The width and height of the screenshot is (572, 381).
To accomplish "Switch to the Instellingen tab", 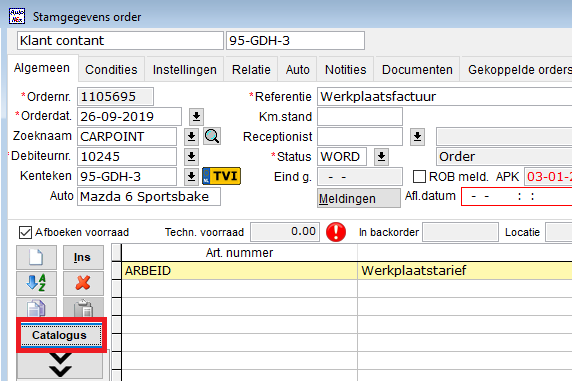I will (x=185, y=69).
